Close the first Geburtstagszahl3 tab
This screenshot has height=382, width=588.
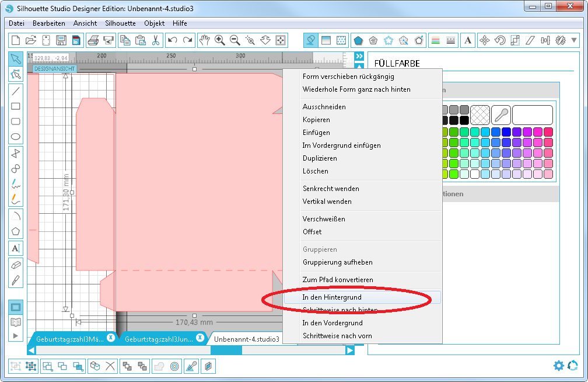click(x=110, y=338)
